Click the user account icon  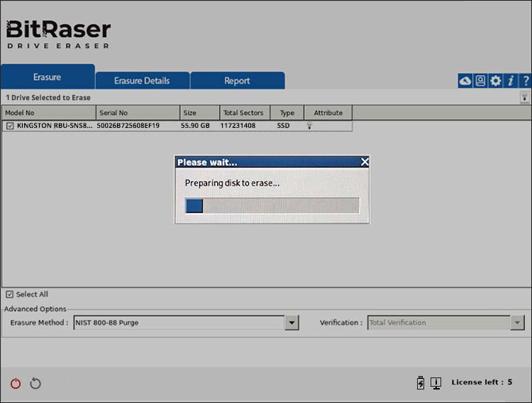[480, 81]
